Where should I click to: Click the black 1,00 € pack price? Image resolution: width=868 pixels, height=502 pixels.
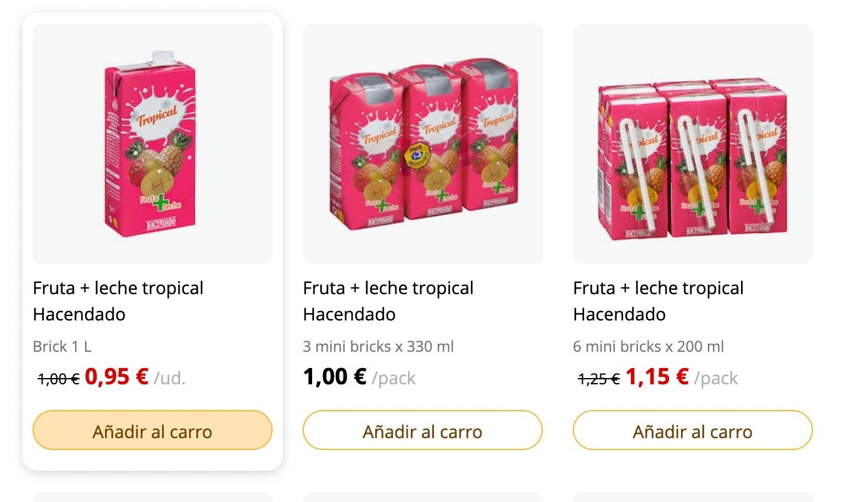pyautogui.click(x=335, y=377)
